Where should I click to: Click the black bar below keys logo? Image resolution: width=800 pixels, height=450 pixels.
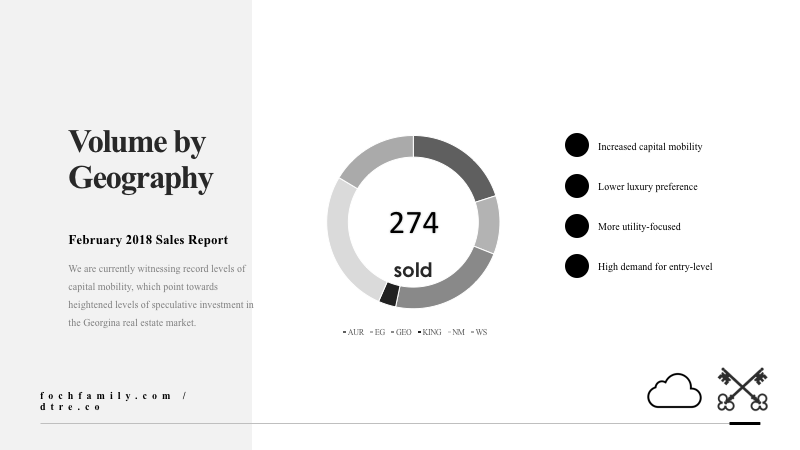pos(744,423)
